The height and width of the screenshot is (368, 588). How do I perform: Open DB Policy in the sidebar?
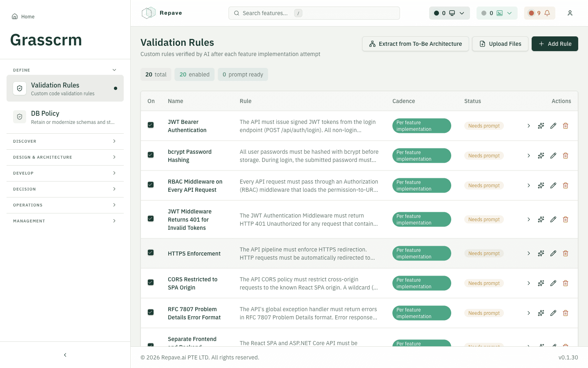[x=65, y=117]
